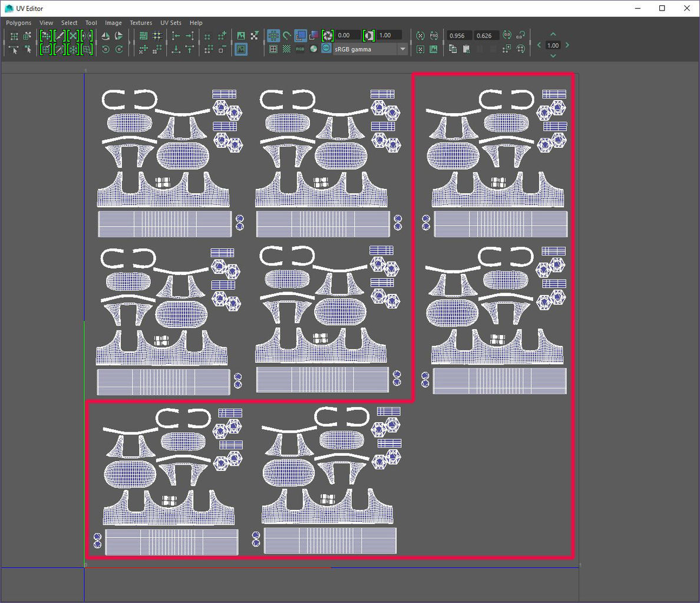Toggle shade UVs blue square icon
Screen dimensions: 700x603
(x=301, y=36)
